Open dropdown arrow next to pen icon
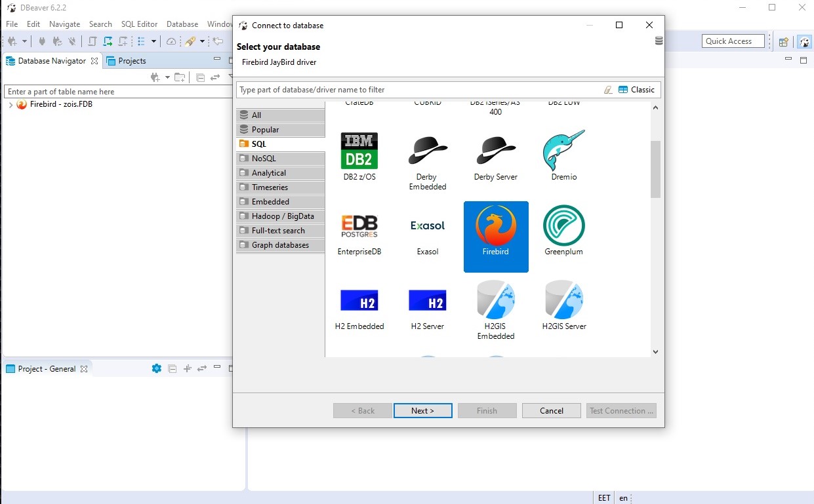 click(202, 41)
